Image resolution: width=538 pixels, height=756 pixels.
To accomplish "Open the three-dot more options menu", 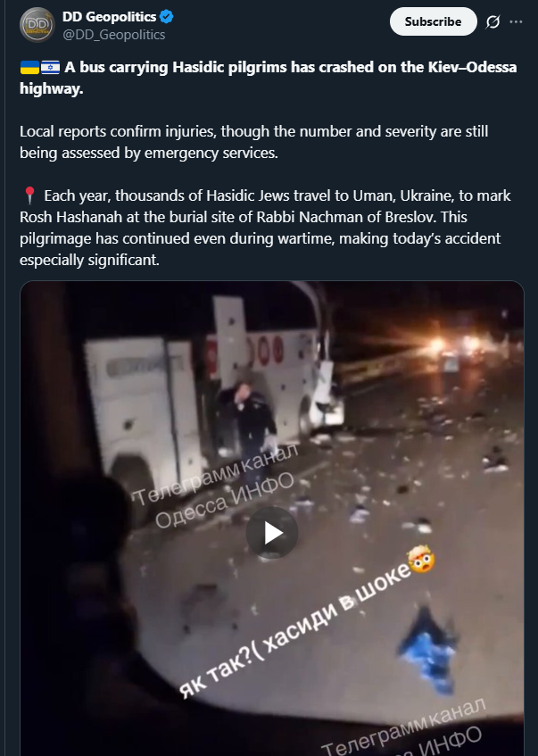I will (516, 21).
